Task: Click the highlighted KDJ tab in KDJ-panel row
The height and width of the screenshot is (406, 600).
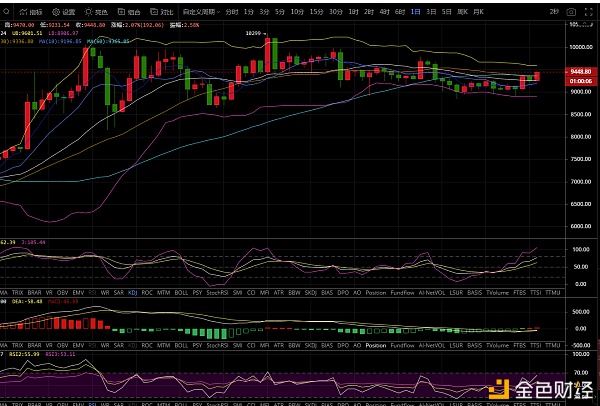Action: (x=133, y=293)
